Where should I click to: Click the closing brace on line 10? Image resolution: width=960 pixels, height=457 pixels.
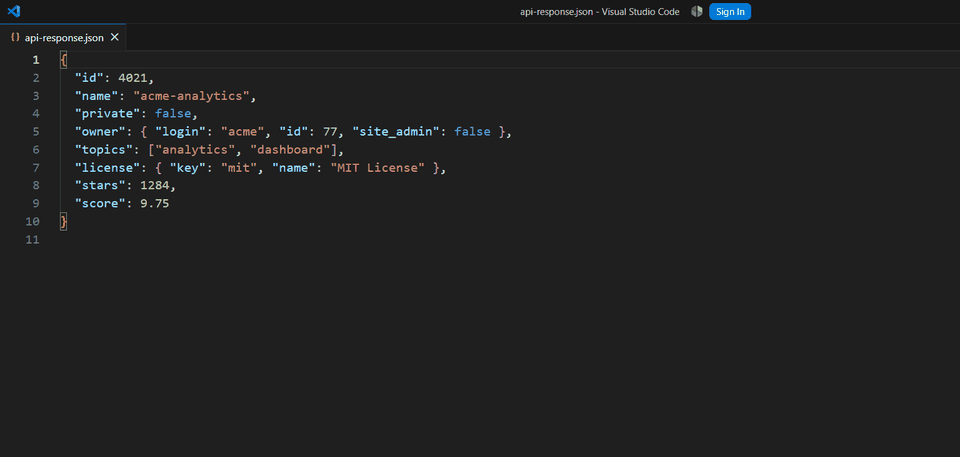[64, 221]
